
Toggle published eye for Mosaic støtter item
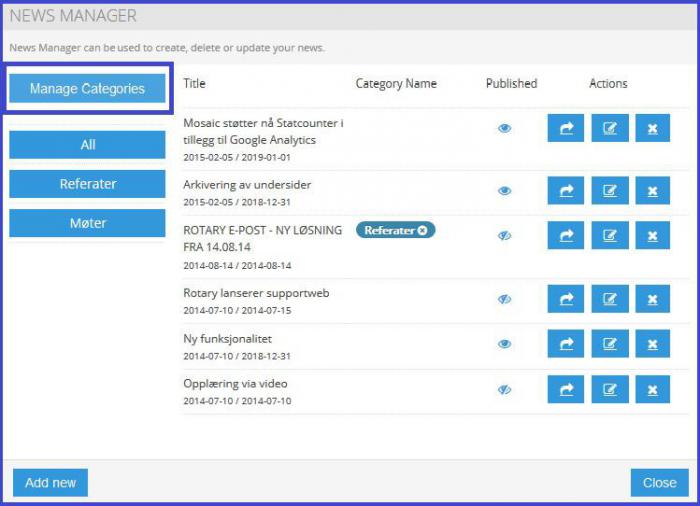point(505,128)
